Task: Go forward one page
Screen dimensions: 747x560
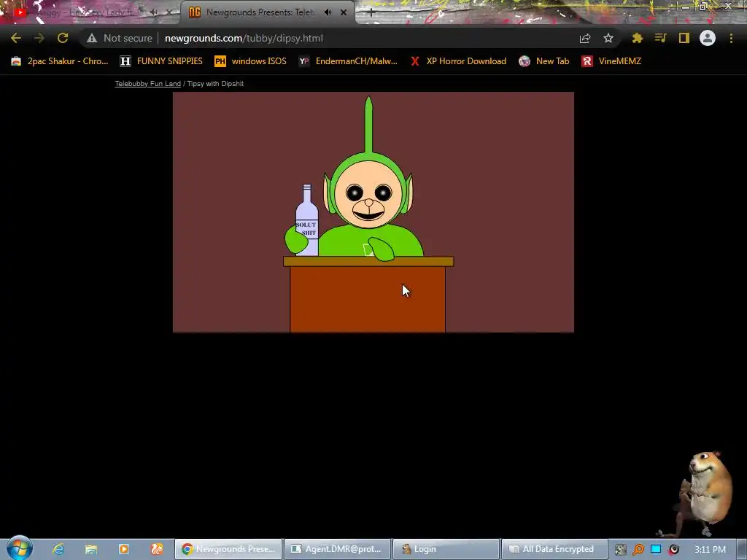Action: [x=39, y=38]
